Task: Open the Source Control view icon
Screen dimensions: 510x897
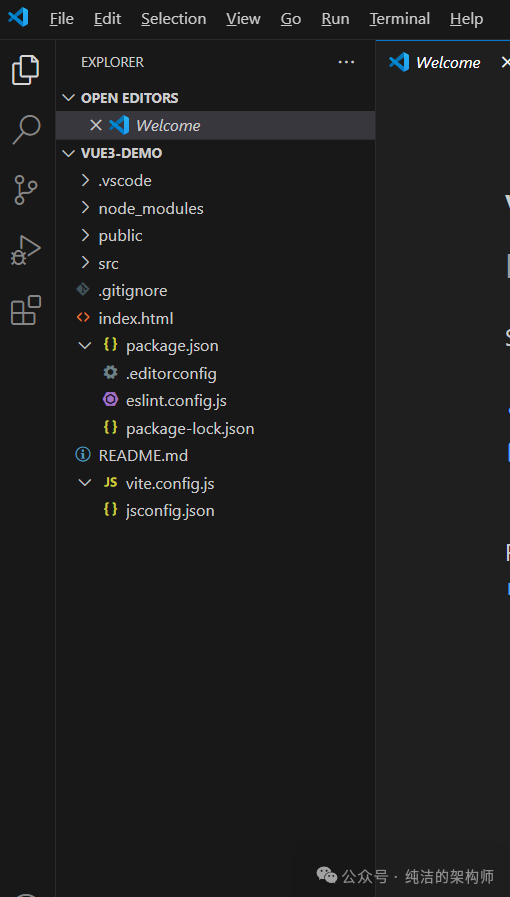Action: tap(26, 190)
